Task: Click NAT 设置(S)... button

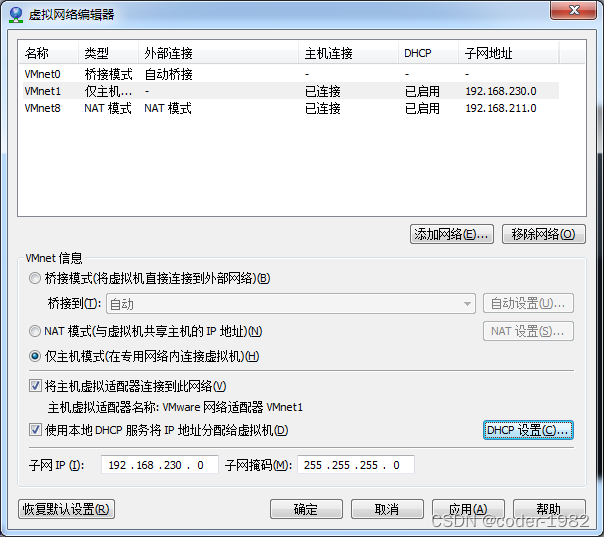Action: 528,331
